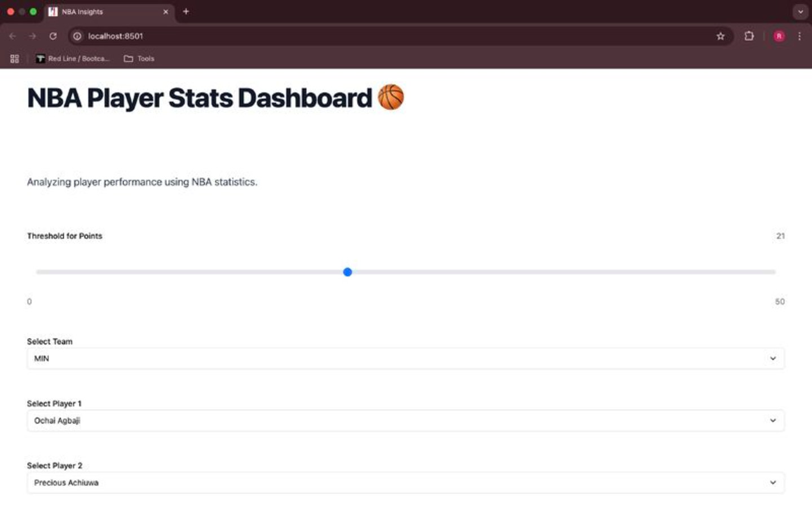Reload the localhost page
This screenshot has width=812, height=508.
point(53,36)
